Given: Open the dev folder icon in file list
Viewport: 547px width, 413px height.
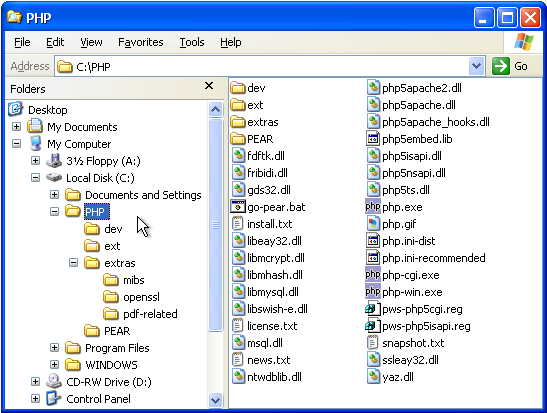Looking at the screenshot, I should (x=238, y=88).
